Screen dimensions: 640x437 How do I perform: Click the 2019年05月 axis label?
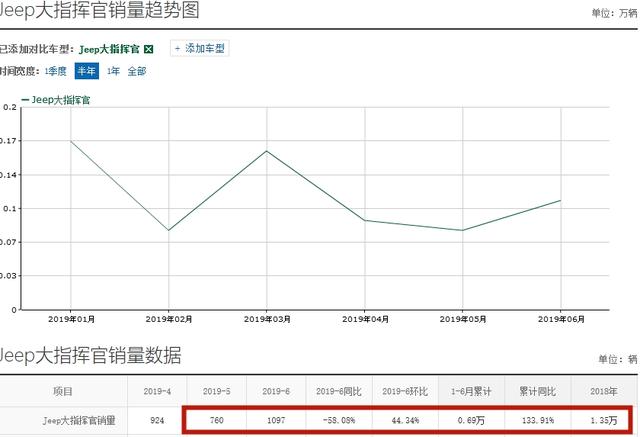click(463, 319)
